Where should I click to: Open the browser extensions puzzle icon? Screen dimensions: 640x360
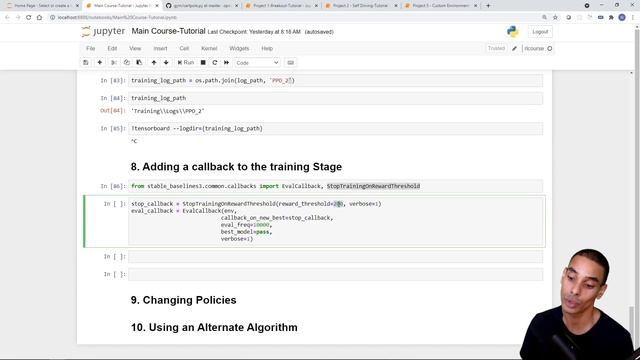(x=611, y=18)
